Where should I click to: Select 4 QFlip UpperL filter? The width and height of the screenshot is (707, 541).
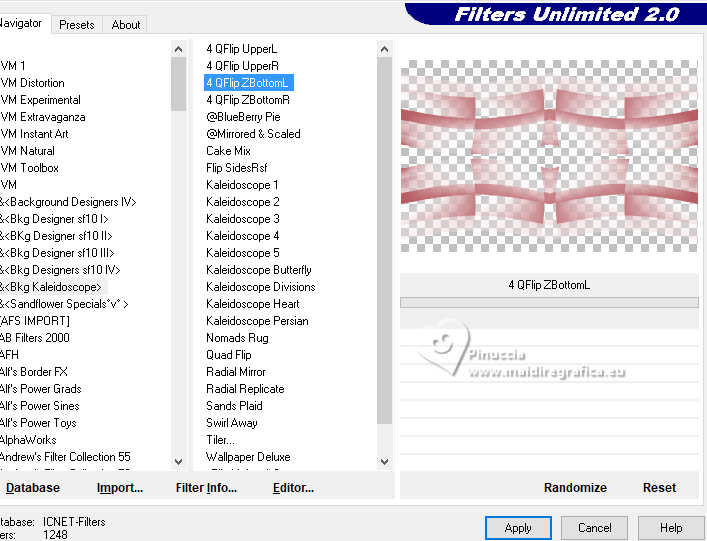(x=242, y=49)
